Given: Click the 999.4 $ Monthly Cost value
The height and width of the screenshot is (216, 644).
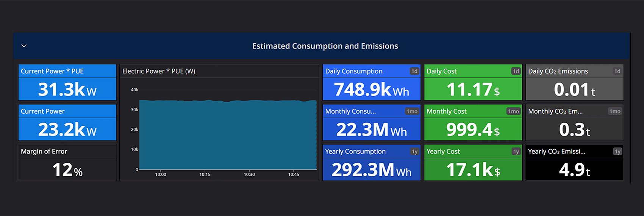Looking at the screenshot, I should coord(473,130).
